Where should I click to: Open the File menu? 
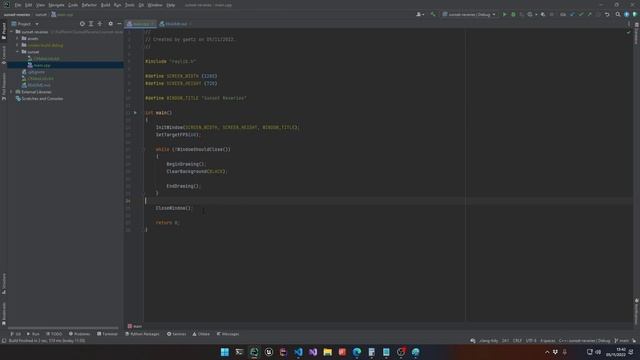pos(18,5)
